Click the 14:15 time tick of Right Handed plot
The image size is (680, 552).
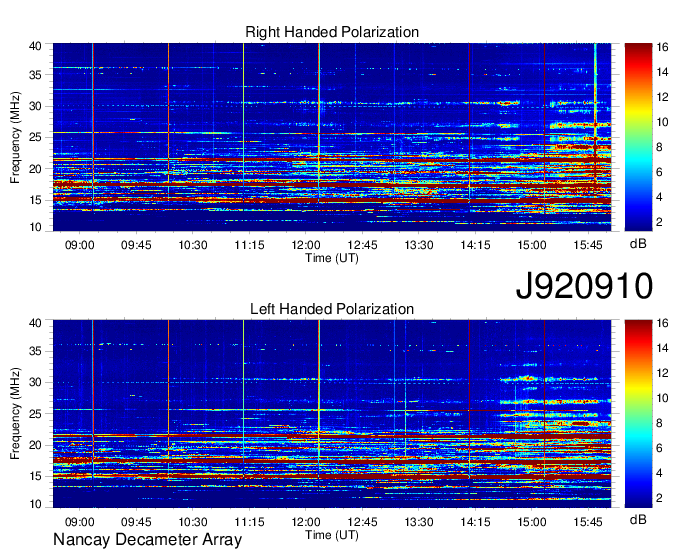click(475, 245)
